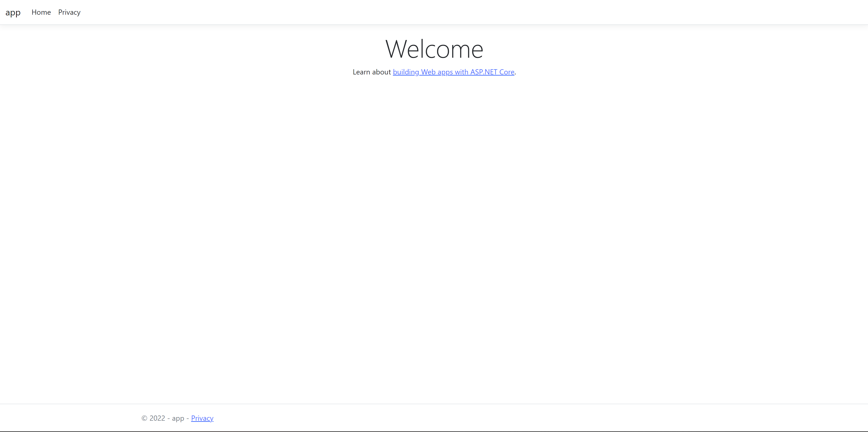Image resolution: width=868 pixels, height=432 pixels.
Task: Go to Privacy from the top navbar
Action: pyautogui.click(x=69, y=12)
